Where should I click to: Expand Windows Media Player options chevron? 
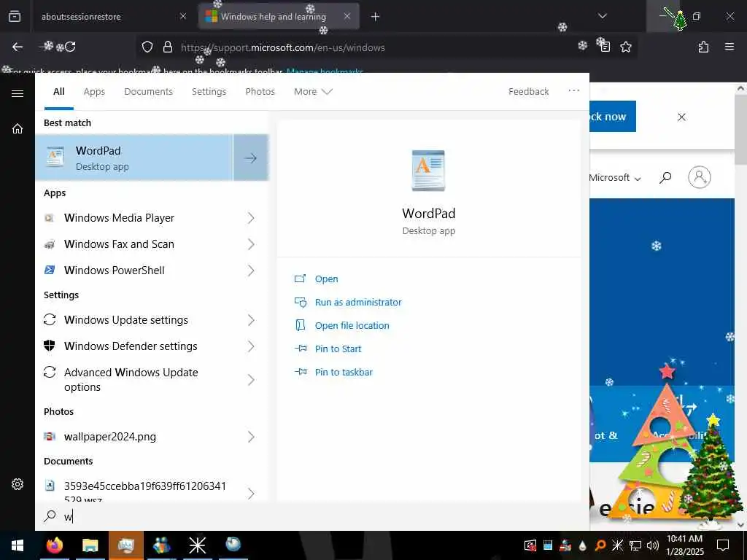251,218
